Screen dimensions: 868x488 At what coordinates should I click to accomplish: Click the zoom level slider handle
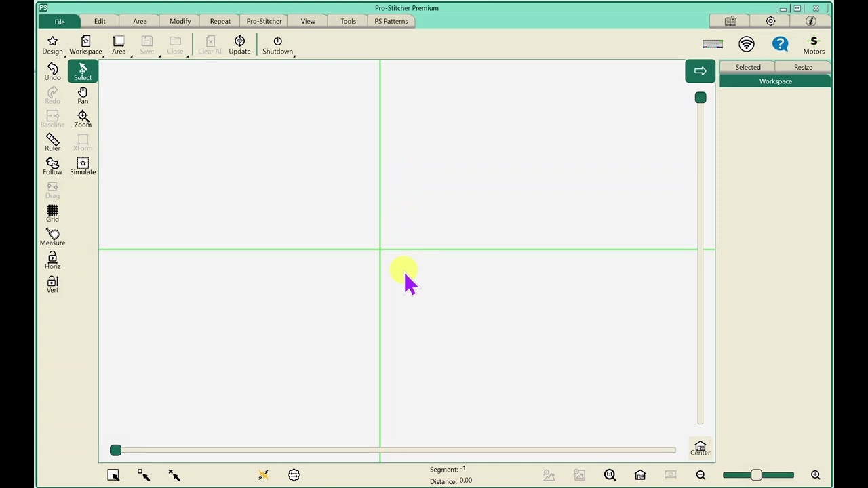point(756,475)
